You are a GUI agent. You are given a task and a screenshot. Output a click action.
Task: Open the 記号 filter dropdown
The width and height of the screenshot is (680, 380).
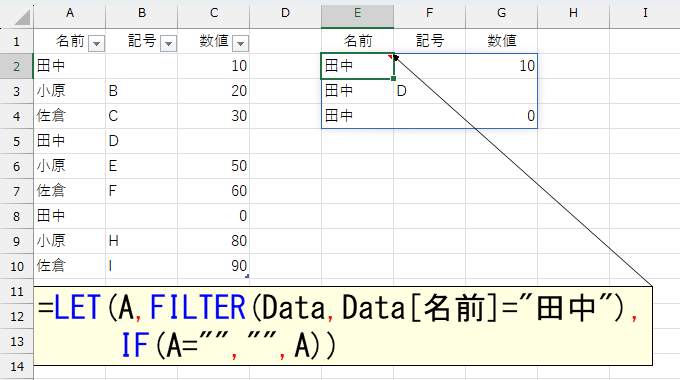tap(168, 43)
